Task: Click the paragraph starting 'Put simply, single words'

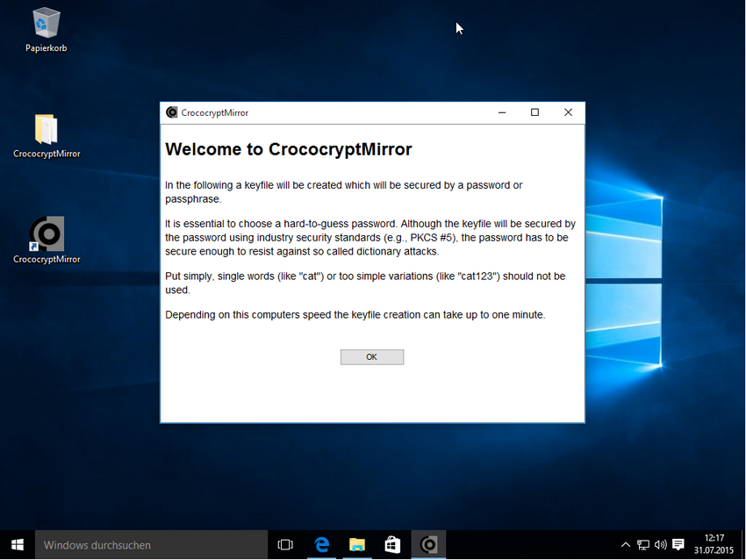Action: pyautogui.click(x=365, y=284)
